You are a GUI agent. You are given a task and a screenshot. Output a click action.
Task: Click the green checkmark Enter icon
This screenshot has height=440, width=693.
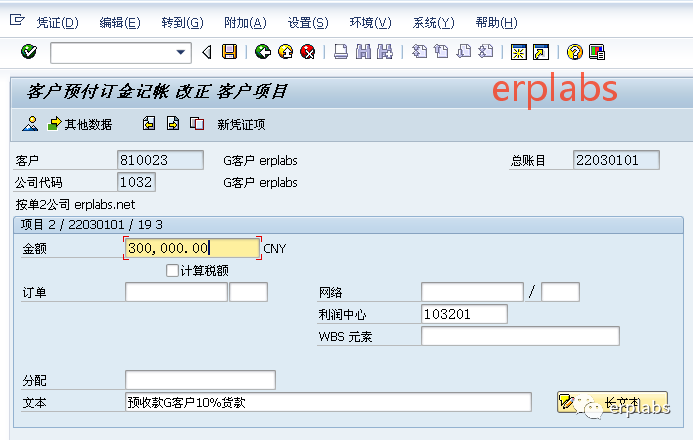pyautogui.click(x=29, y=52)
